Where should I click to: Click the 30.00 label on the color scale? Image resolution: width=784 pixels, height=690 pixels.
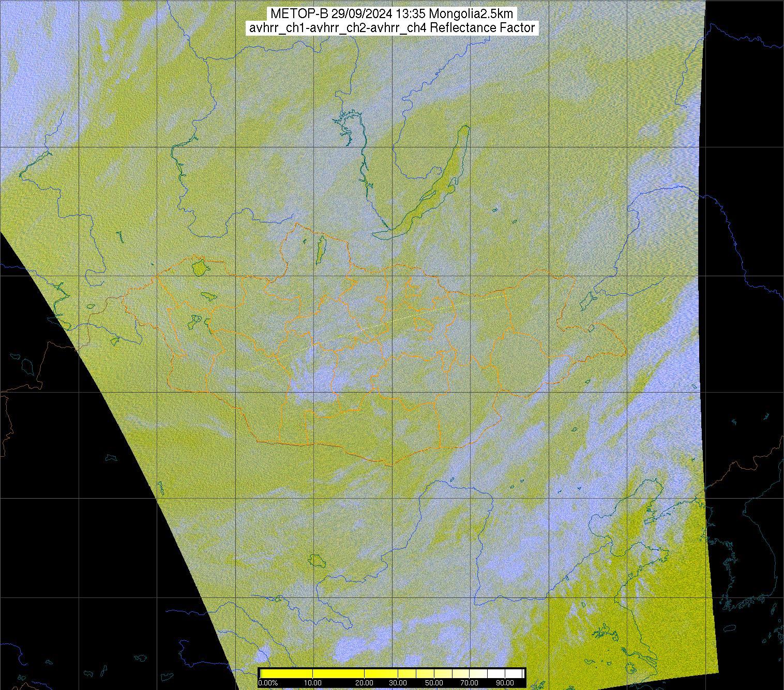click(398, 683)
